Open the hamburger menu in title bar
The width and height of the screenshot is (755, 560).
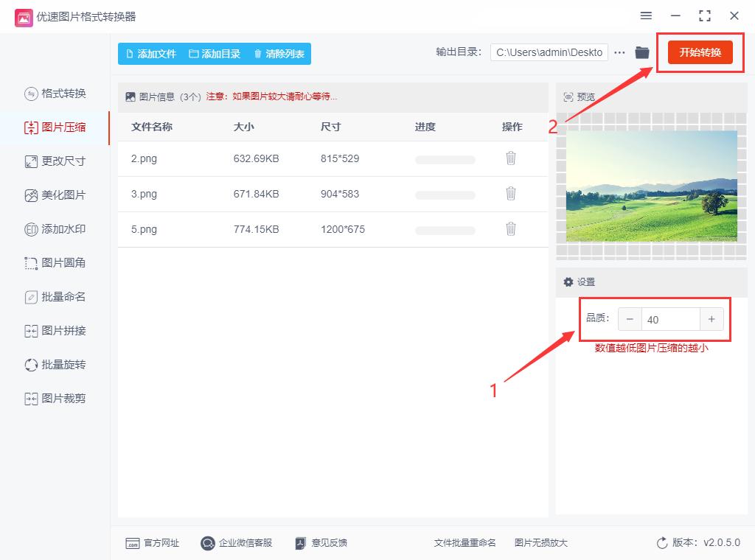point(646,15)
